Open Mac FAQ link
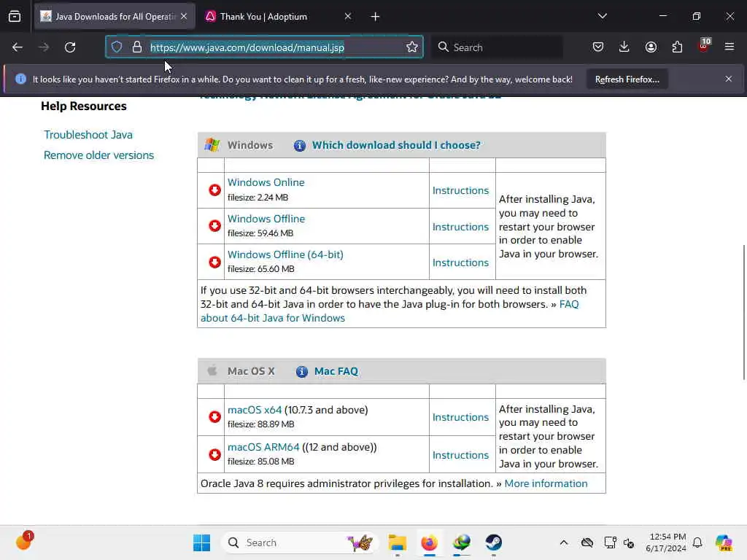 pos(336,371)
